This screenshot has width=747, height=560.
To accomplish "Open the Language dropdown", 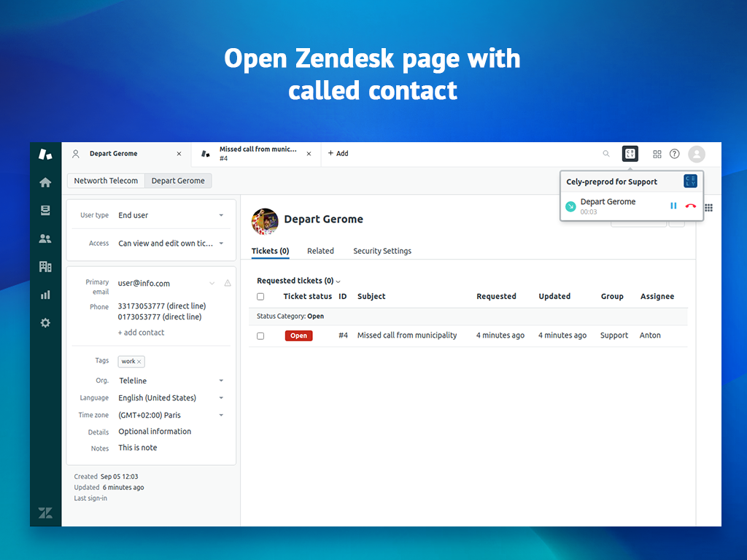I will tap(221, 398).
